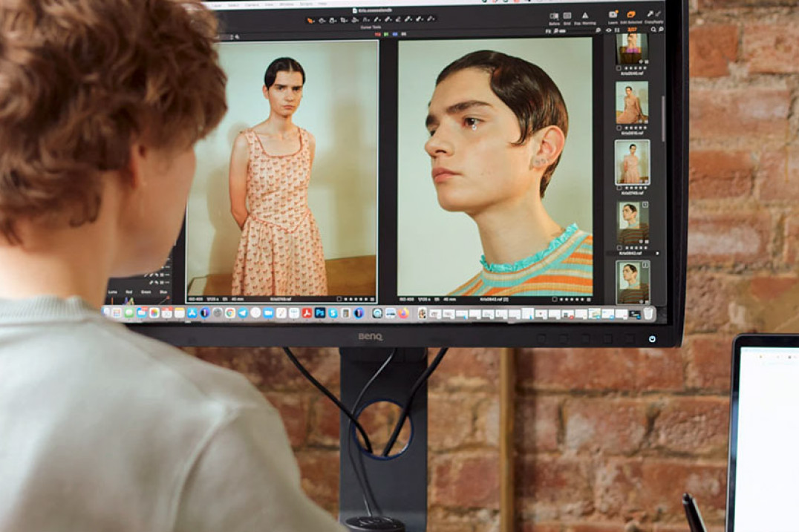Viewport: 799px width, 532px height.
Task: Click the browser vertical scrollbar
Action: (663, 118)
